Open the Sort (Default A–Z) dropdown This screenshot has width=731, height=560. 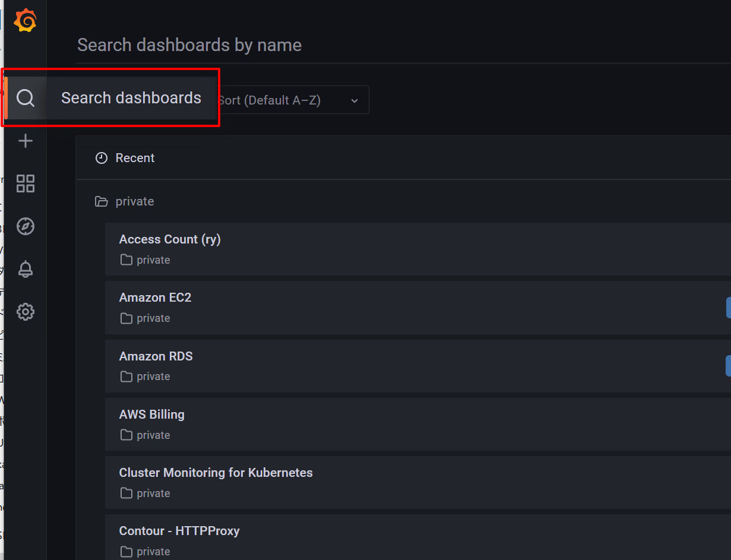point(291,100)
